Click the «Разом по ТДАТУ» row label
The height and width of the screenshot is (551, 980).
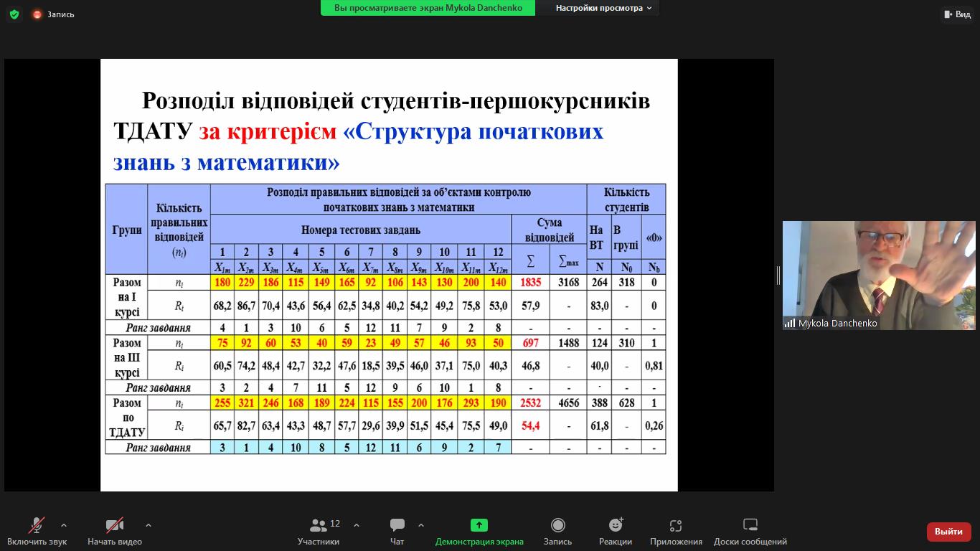coord(127,418)
